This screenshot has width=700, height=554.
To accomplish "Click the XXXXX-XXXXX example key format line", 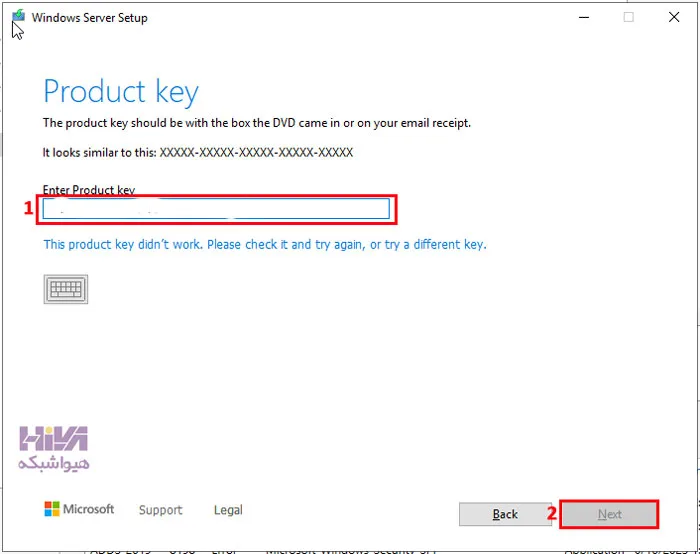I will (198, 153).
